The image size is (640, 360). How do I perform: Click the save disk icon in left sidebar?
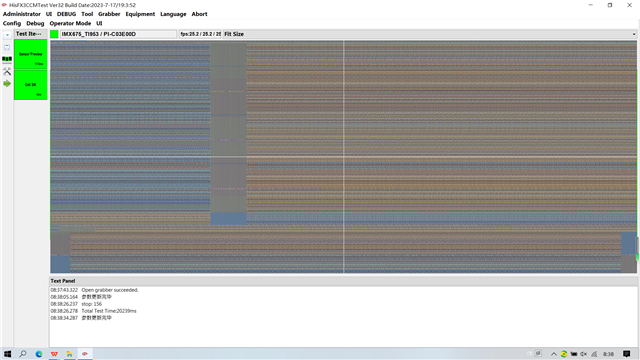click(x=7, y=47)
